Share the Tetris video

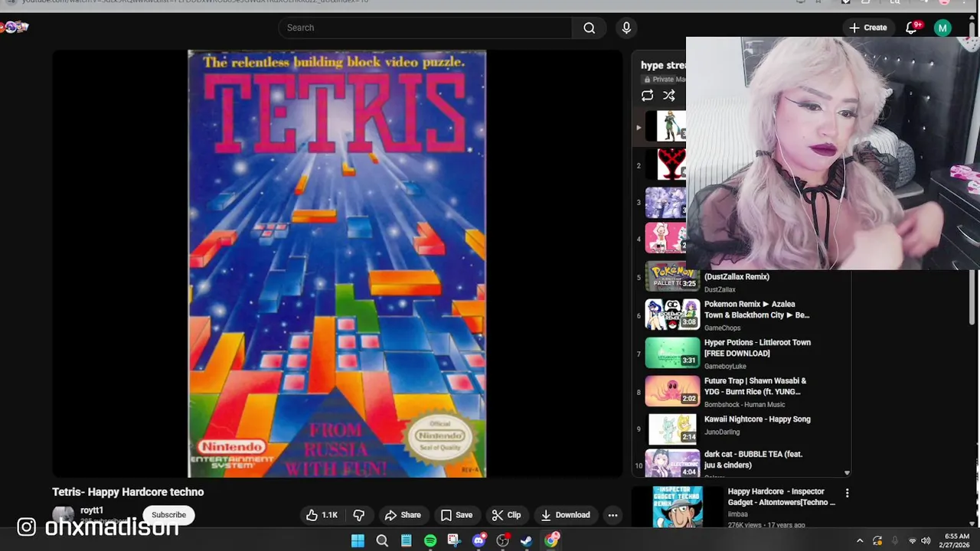point(403,515)
